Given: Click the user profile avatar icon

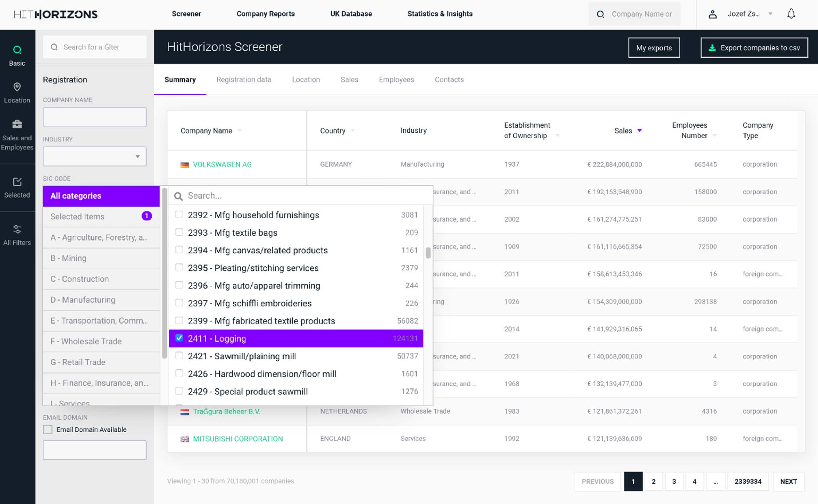Looking at the screenshot, I should tap(713, 14).
